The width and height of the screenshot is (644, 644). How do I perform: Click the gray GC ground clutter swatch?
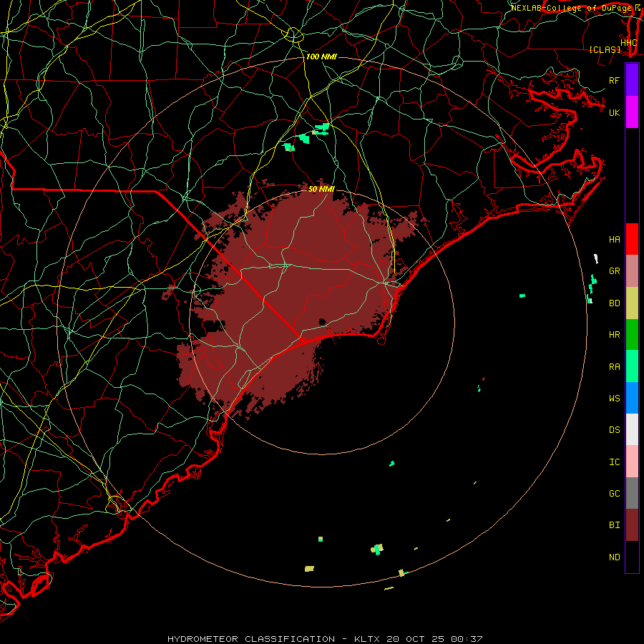632,493
